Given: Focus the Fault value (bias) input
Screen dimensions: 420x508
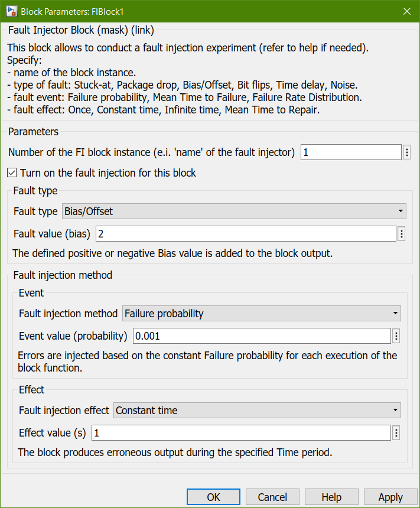Looking at the screenshot, I should point(245,234).
